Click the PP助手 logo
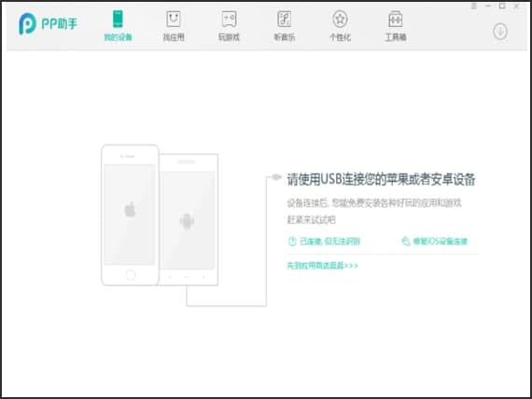 pos(49,23)
